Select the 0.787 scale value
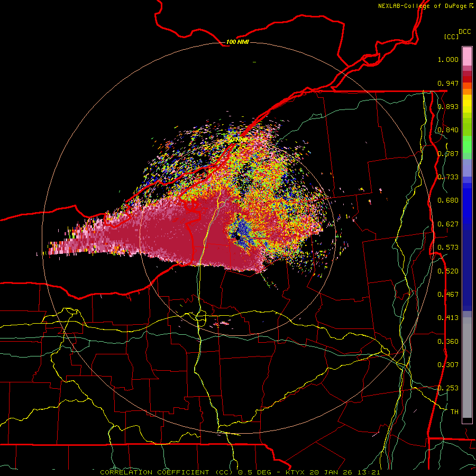 tap(448, 153)
